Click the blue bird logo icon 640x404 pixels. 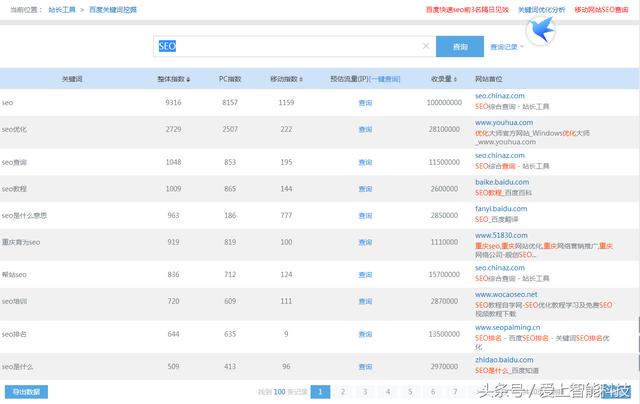coord(542,30)
